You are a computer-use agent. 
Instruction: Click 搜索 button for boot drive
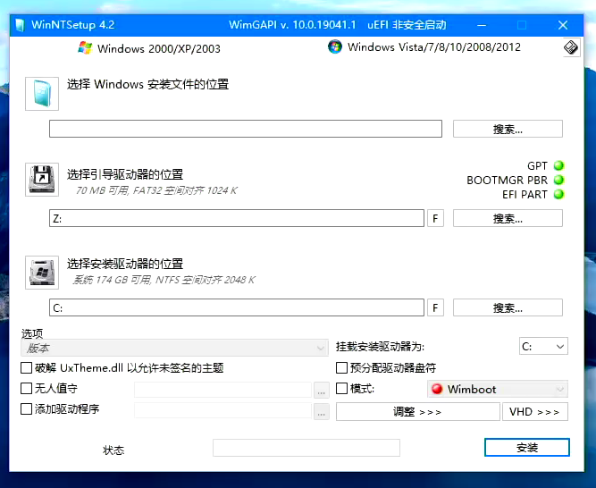pyautogui.click(x=508, y=218)
